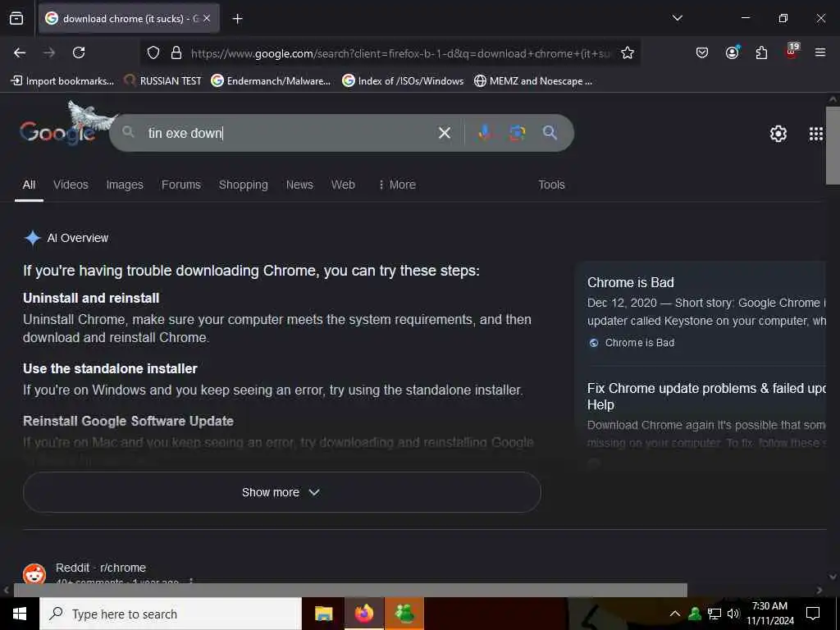Switch to the Videos tab
This screenshot has width=840, height=630.
click(x=71, y=185)
